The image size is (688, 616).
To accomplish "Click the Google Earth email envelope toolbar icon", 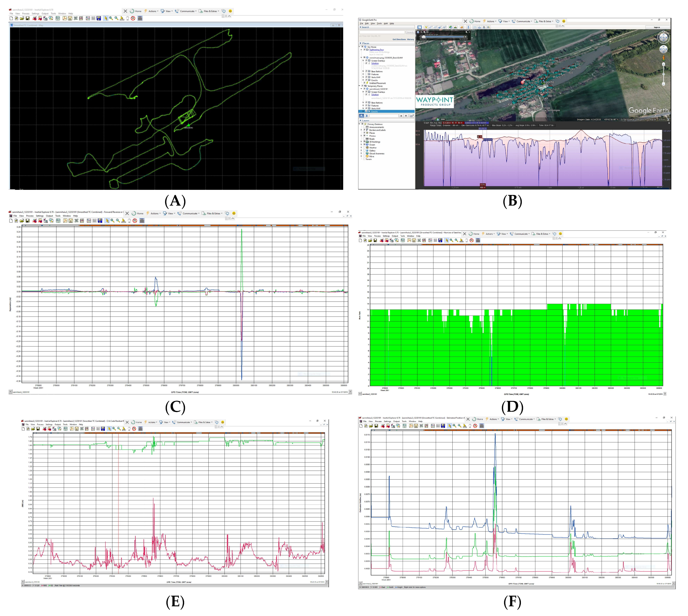I will click(x=475, y=27).
